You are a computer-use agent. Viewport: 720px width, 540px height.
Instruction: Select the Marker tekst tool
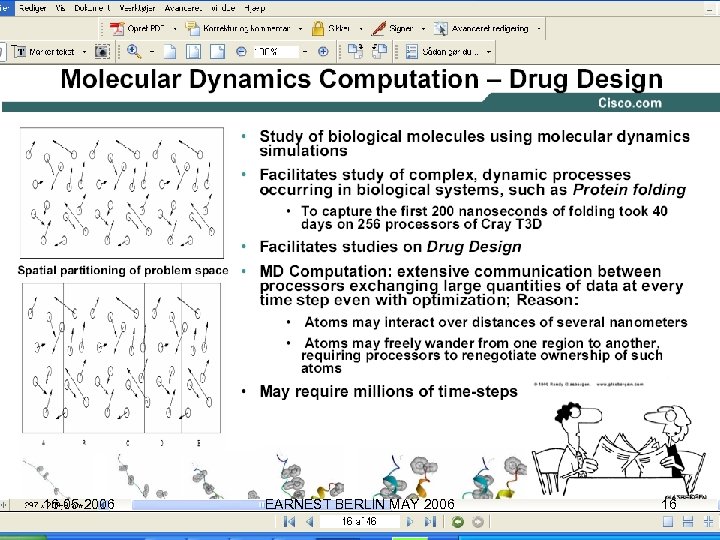(44, 52)
